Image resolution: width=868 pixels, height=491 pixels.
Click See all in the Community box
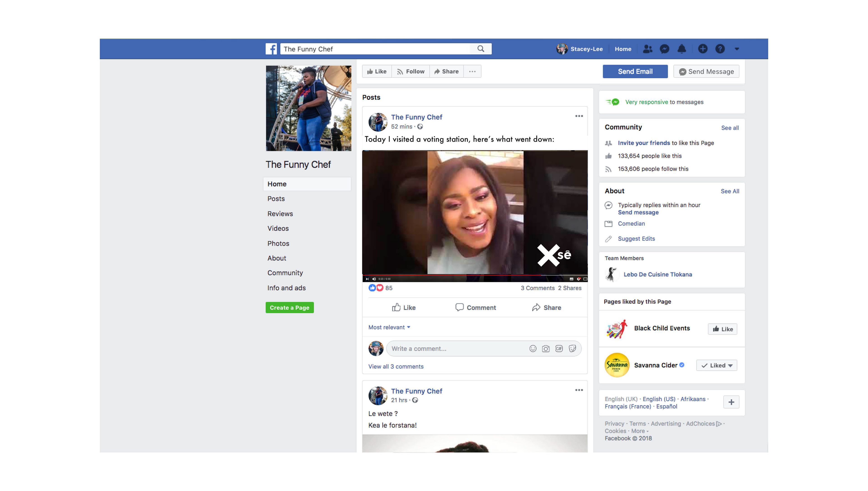point(730,128)
